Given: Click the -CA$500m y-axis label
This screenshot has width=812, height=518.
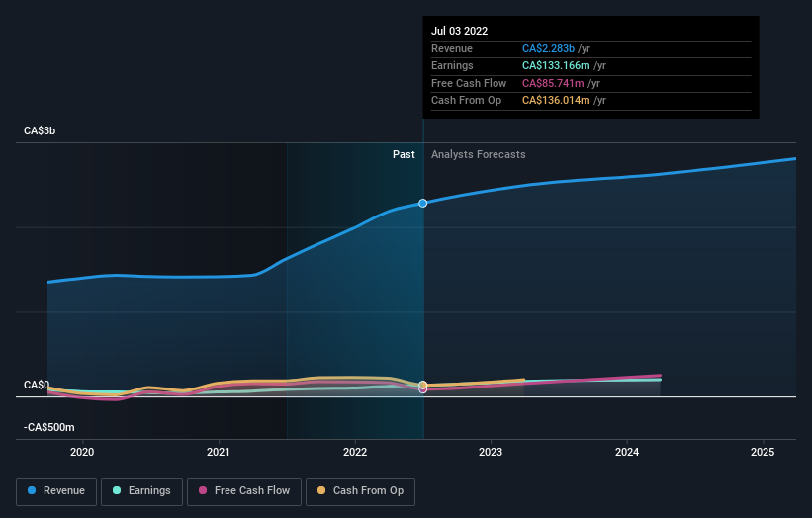Looking at the screenshot, I should point(49,427).
